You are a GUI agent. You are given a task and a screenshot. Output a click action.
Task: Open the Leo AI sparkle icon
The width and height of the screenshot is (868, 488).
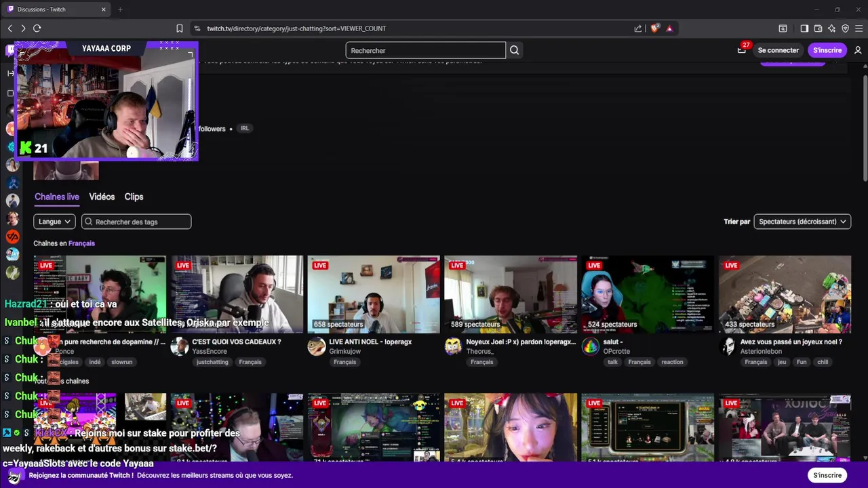click(x=831, y=28)
